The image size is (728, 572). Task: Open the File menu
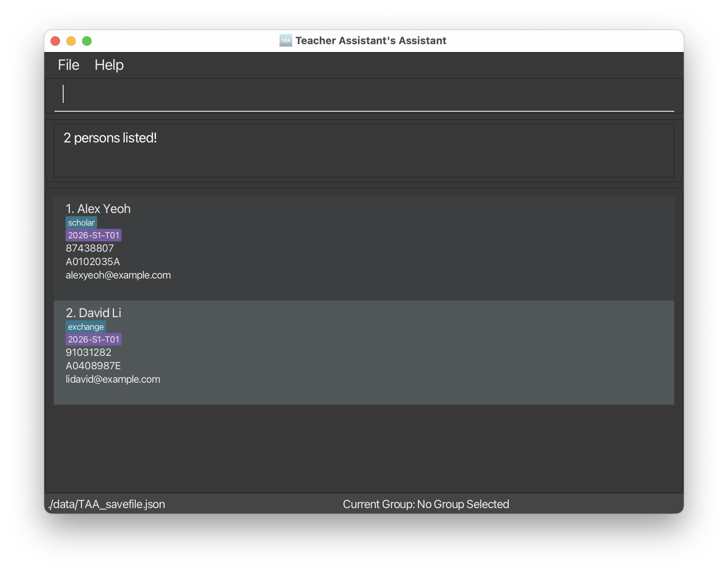[x=68, y=65]
